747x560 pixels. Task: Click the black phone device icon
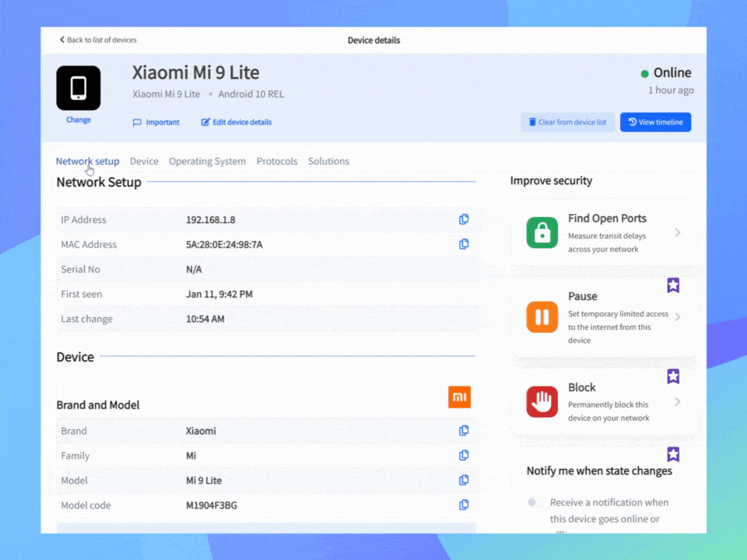78,88
